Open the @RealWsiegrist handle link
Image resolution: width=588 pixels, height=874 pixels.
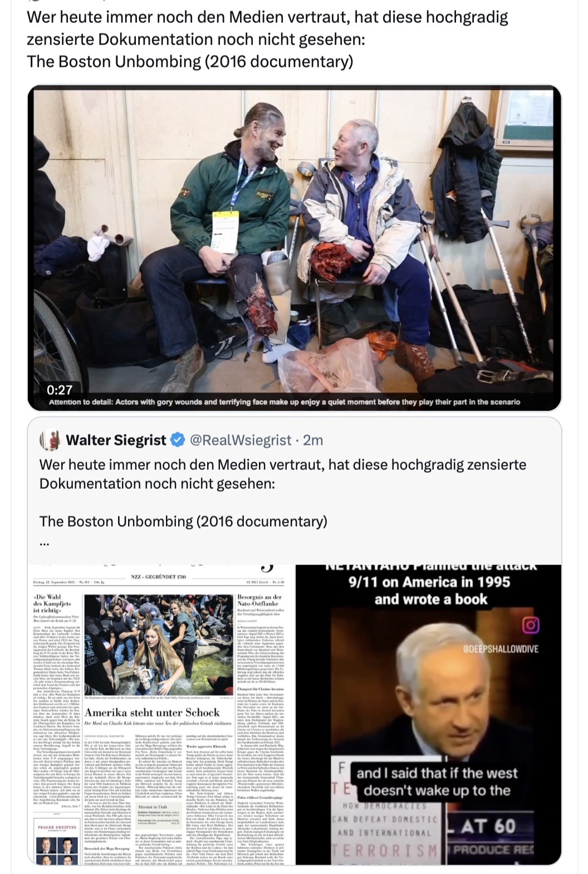tap(241, 440)
